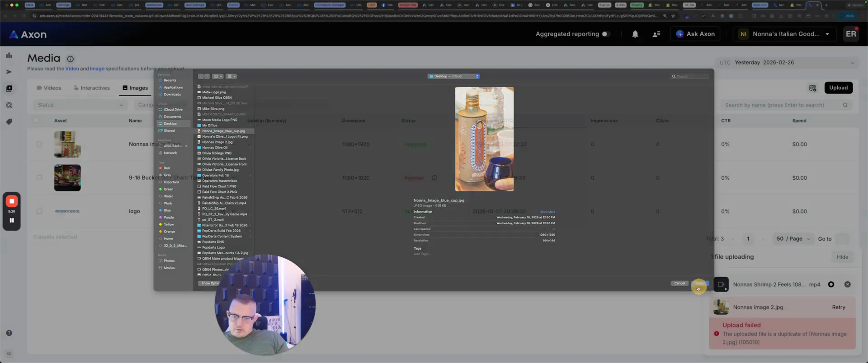Switch to the Interactives tab

[91, 88]
